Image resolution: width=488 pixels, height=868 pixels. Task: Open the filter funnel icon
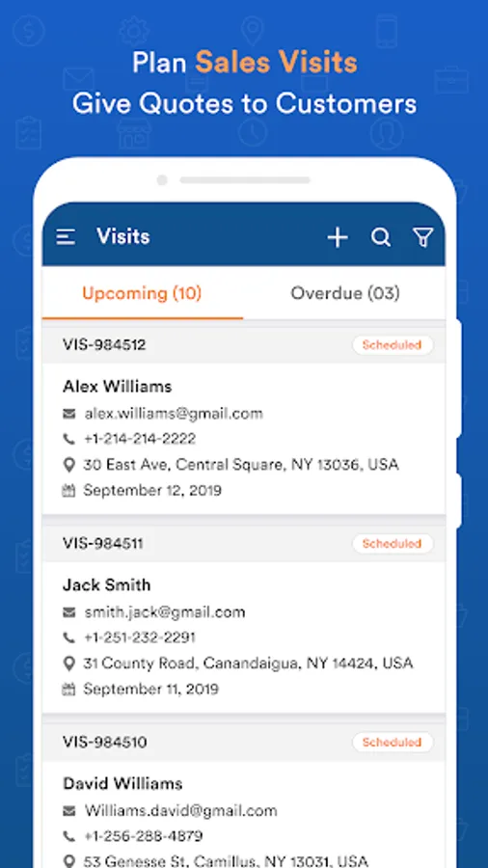422,237
